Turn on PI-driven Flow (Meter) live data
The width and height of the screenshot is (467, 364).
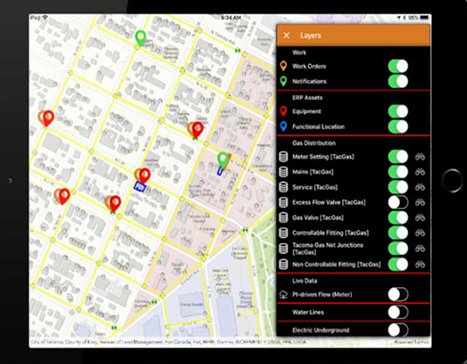click(398, 294)
